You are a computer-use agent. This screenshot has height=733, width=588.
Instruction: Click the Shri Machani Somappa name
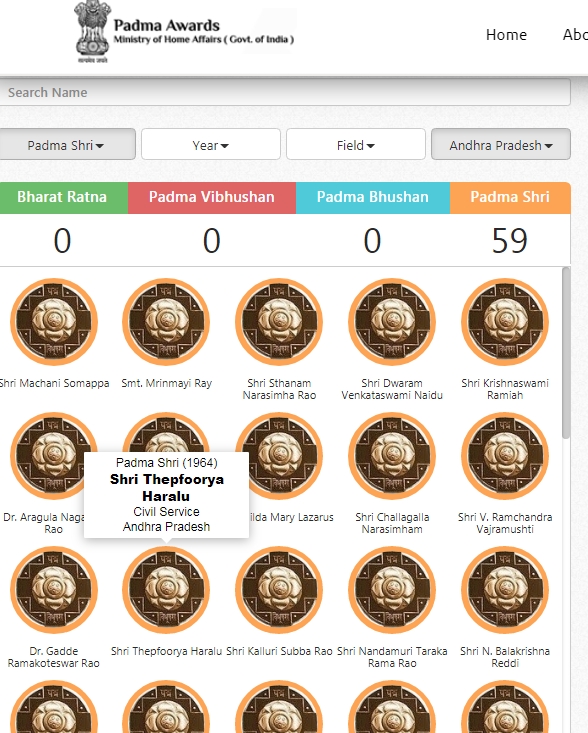click(x=54, y=383)
